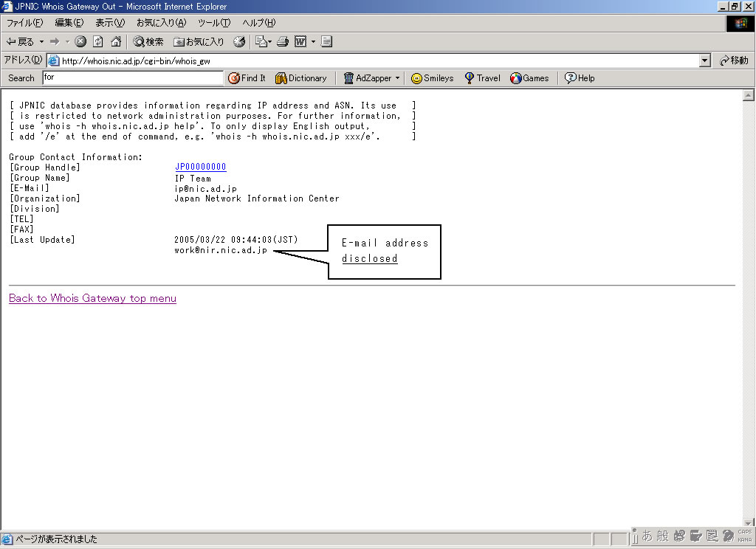Click the Back (戻る) arrow button
756x549 pixels.
point(20,42)
